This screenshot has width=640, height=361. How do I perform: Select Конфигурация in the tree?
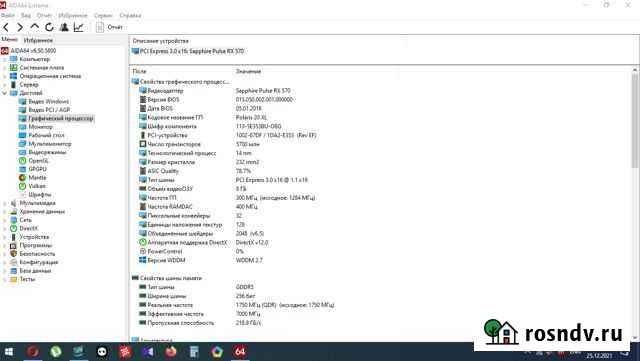[39, 262]
